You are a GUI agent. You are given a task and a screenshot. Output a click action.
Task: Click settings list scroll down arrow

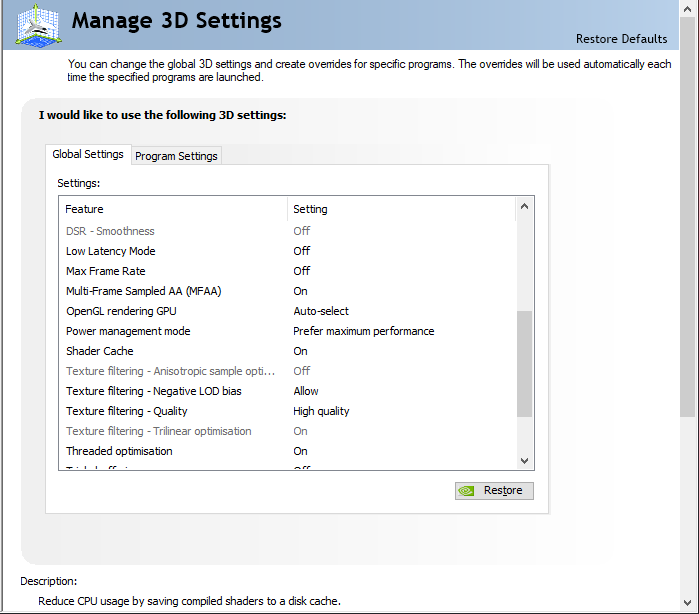coord(525,461)
